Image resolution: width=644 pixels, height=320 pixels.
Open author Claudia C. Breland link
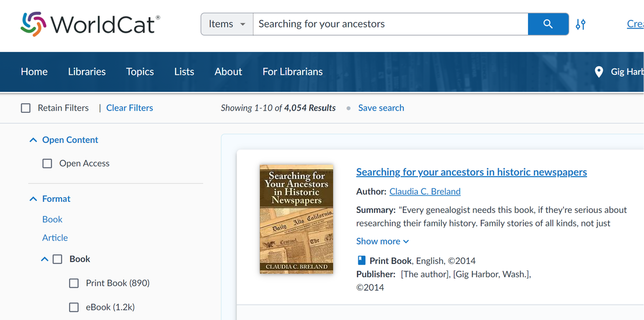tap(425, 191)
